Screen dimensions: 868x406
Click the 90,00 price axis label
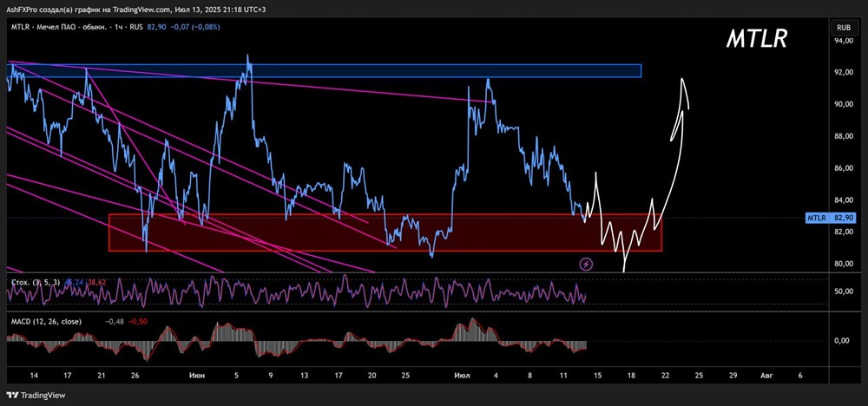tap(845, 105)
